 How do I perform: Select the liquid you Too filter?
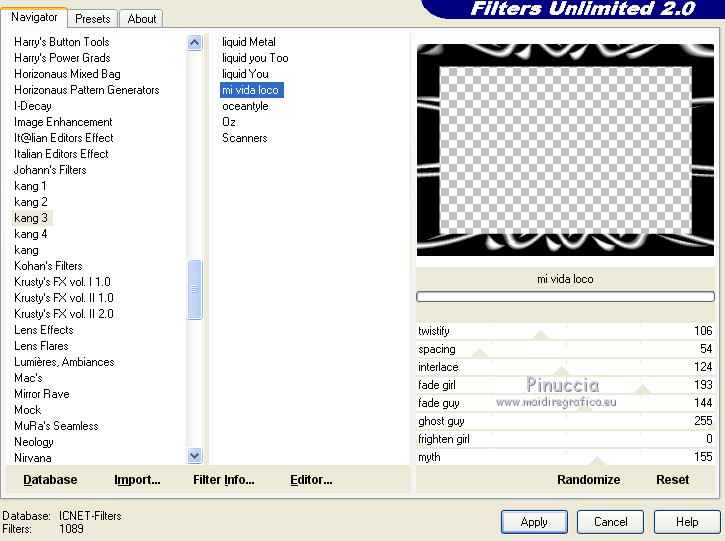pyautogui.click(x=255, y=58)
